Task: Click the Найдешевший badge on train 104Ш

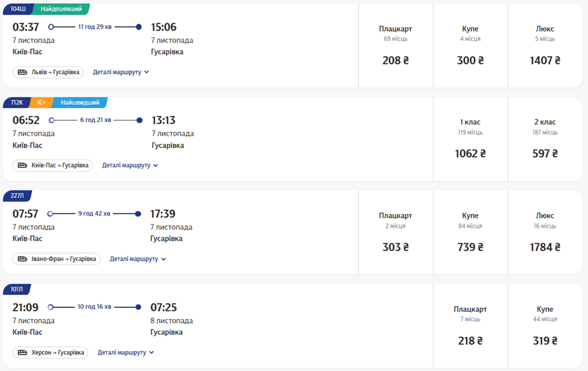Action: (x=61, y=9)
